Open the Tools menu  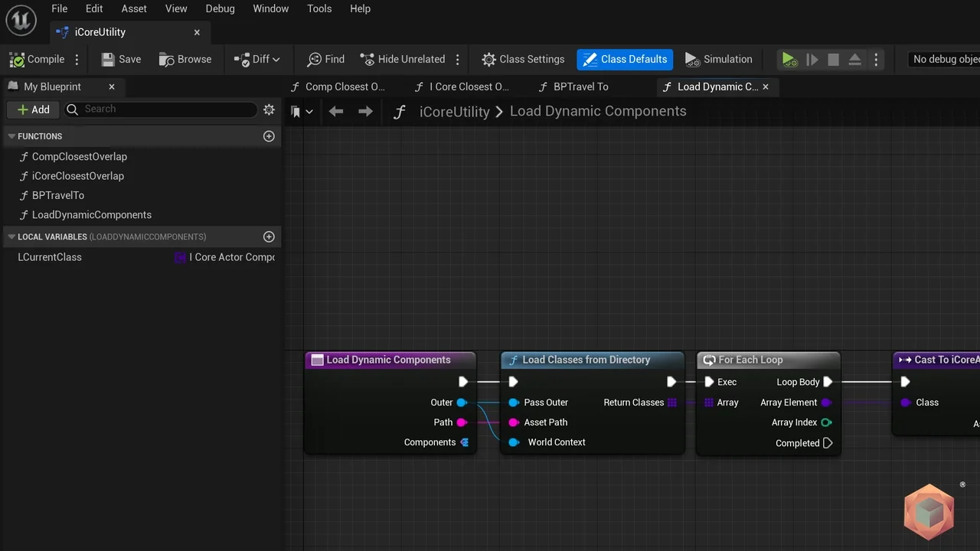(x=319, y=8)
